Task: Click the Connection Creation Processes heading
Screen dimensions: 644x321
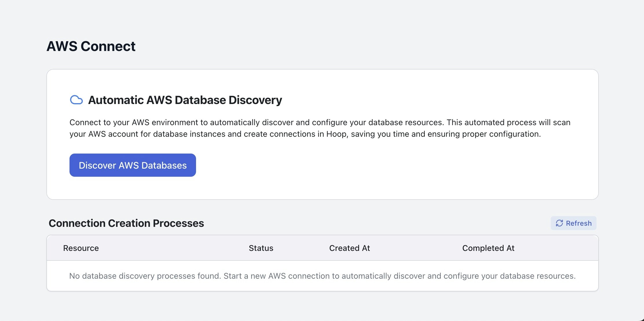Action: pos(127,223)
